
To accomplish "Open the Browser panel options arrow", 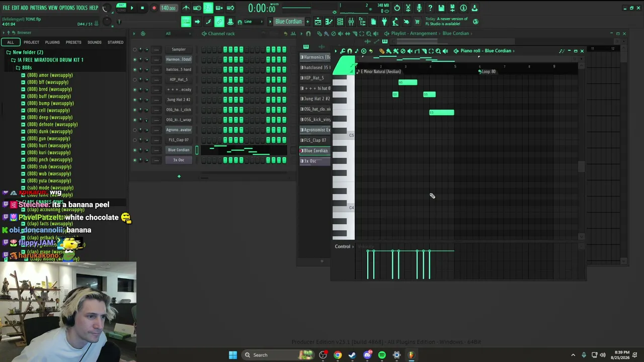I will pos(4,33).
